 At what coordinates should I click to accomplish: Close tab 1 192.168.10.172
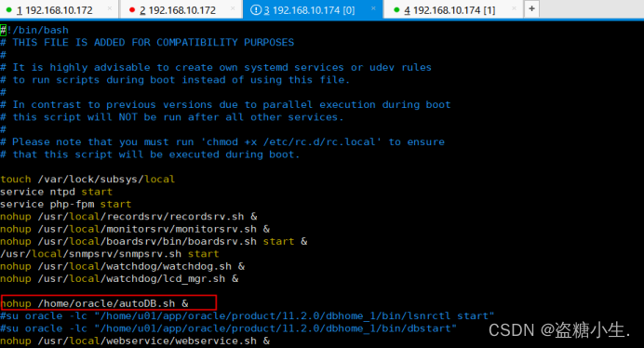[x=110, y=8]
